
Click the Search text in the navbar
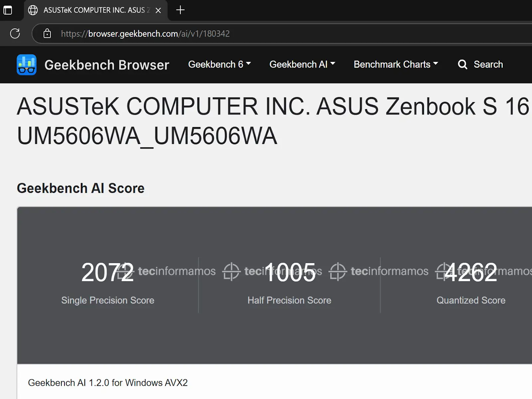tap(488, 65)
